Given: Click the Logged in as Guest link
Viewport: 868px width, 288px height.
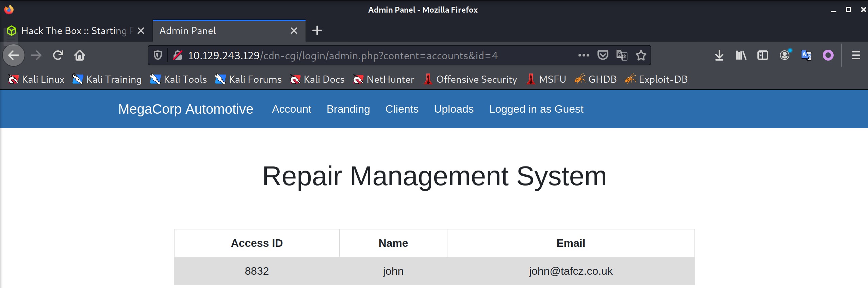Looking at the screenshot, I should pyautogui.click(x=536, y=109).
